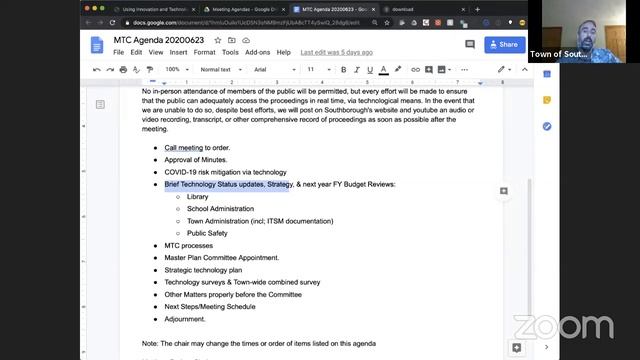The width and height of the screenshot is (640, 360).
Task: Click the Move to folder icon
Action: pyautogui.click(x=232, y=40)
